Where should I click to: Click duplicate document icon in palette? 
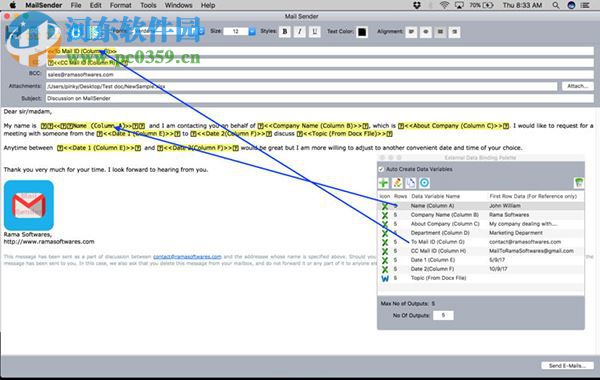(x=411, y=183)
